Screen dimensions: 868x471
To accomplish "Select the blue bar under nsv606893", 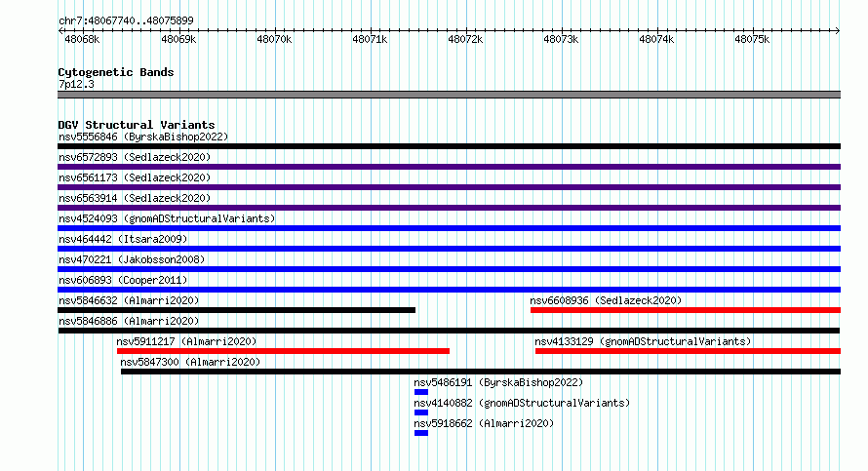I will 449,290.
